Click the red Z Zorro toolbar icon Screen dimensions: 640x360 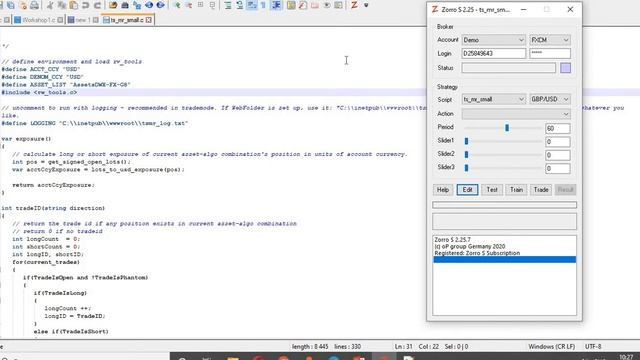tap(354, 5)
